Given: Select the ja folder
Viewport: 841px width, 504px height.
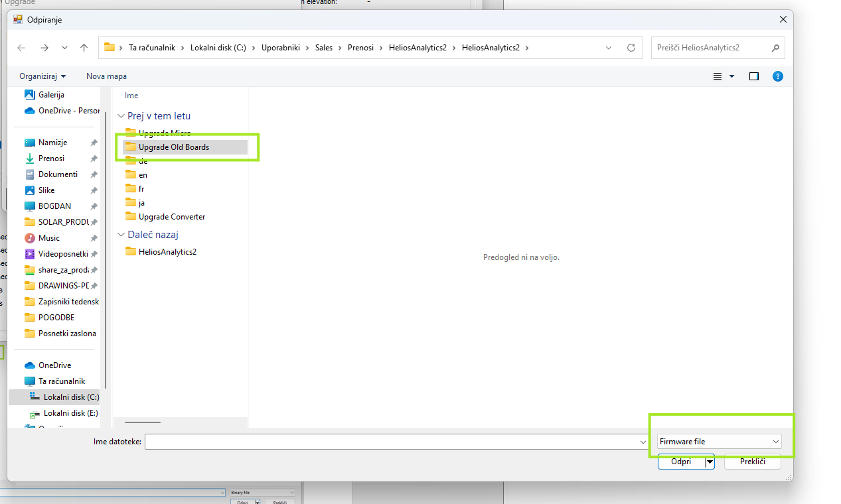Looking at the screenshot, I should [135, 203].
